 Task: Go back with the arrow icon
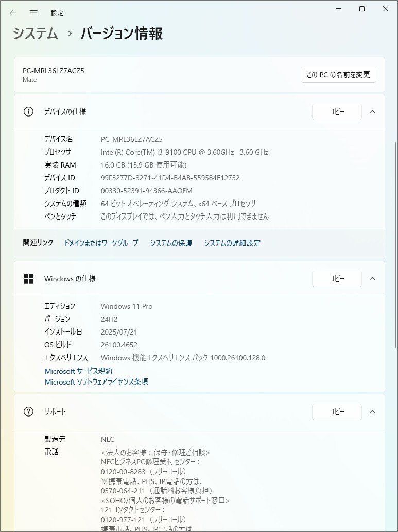pos(13,13)
